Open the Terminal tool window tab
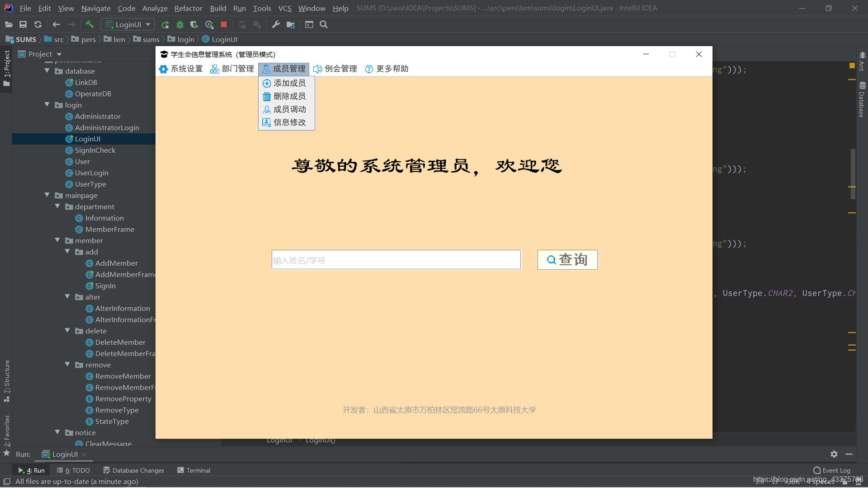The height and width of the screenshot is (488, 868). [x=194, y=470]
